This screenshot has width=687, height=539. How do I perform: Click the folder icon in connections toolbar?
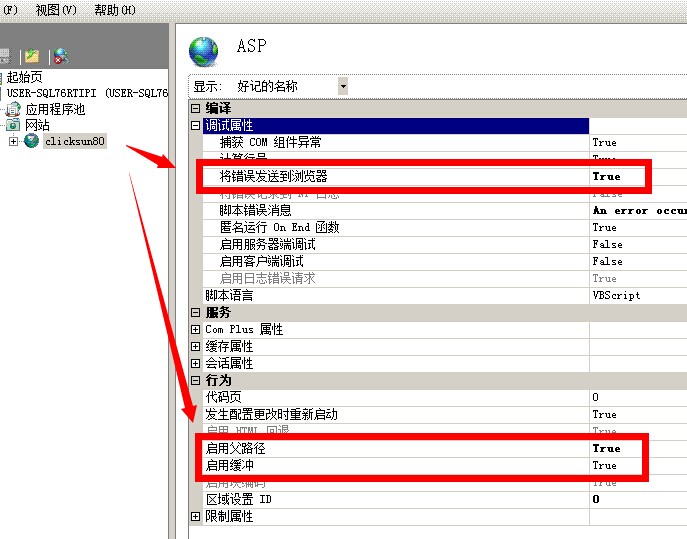tap(33, 56)
